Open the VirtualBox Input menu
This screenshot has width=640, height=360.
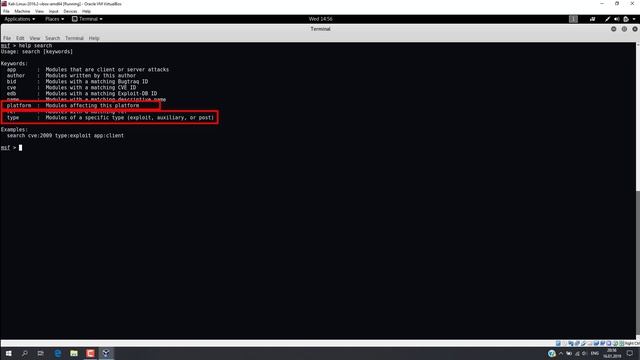tap(53, 11)
